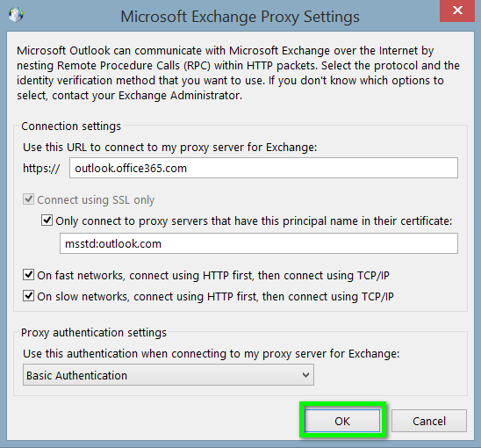Click the Cancel button

429,421
